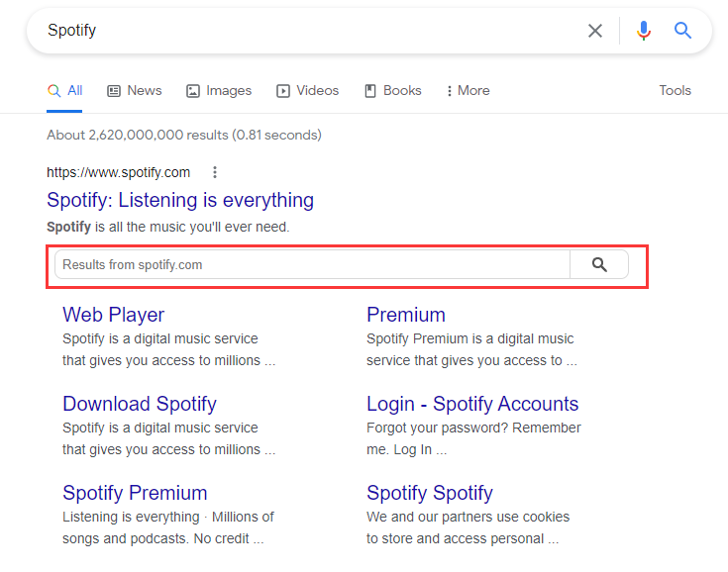The image size is (728, 572).
Task: Switch to the News tab
Action: (134, 91)
